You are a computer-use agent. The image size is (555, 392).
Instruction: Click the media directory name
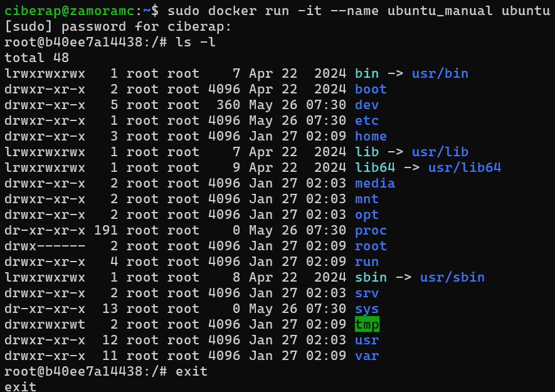pos(375,183)
